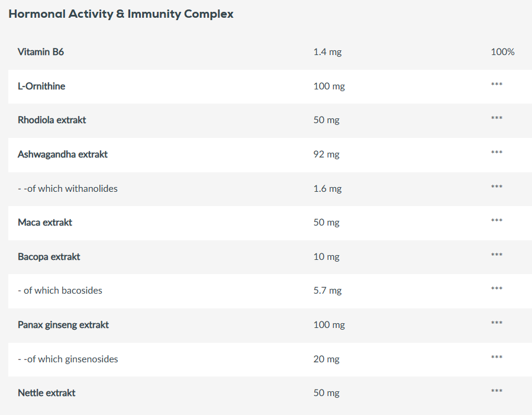This screenshot has height=415, width=532.
Task: Click the Nettle extrakt ingredient name
Action: click(47, 393)
